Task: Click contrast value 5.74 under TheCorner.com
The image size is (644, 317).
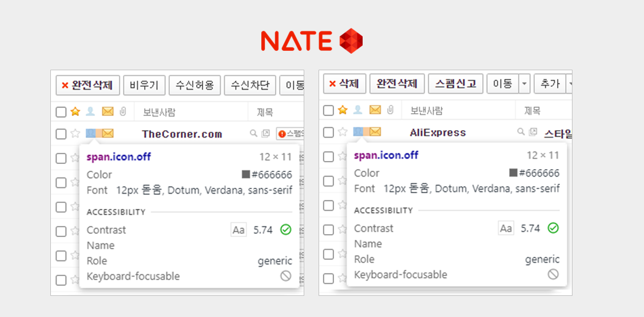Action: 263,230
